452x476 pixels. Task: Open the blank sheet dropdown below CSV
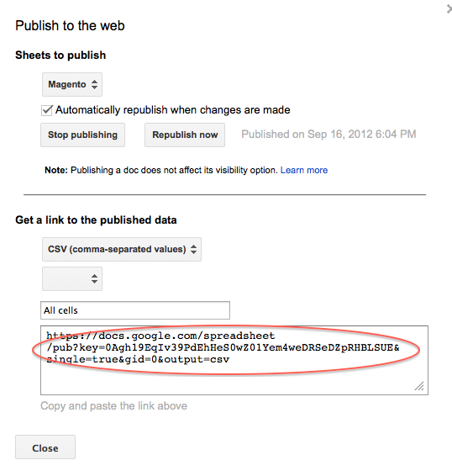pos(72,278)
